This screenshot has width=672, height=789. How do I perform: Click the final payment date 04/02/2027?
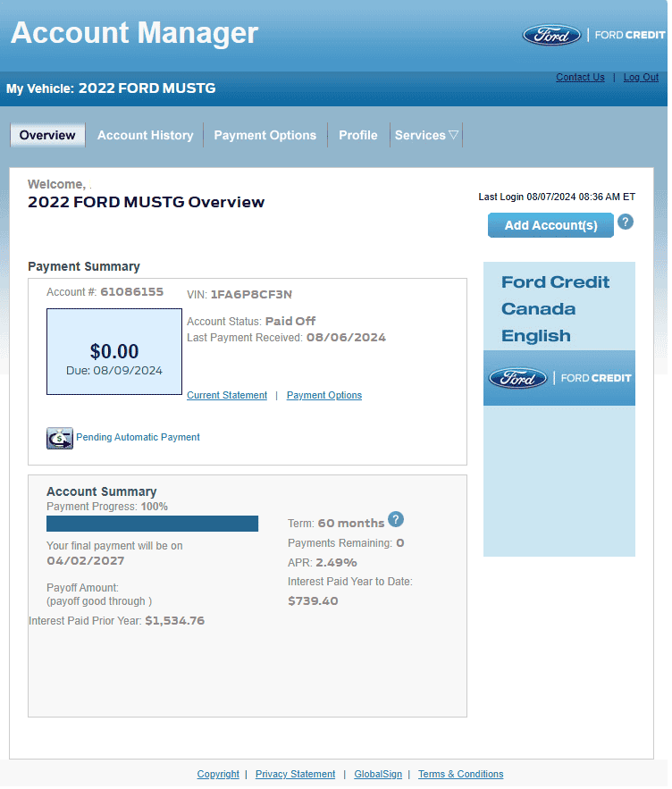[86, 563]
